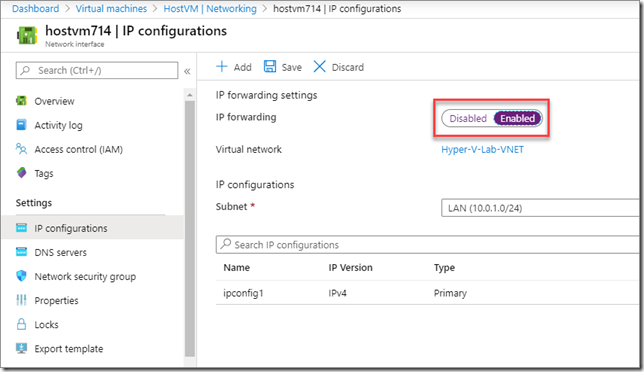Screen dimensions: 644x372
Task: Click the IPv4 cell
Action: click(337, 293)
